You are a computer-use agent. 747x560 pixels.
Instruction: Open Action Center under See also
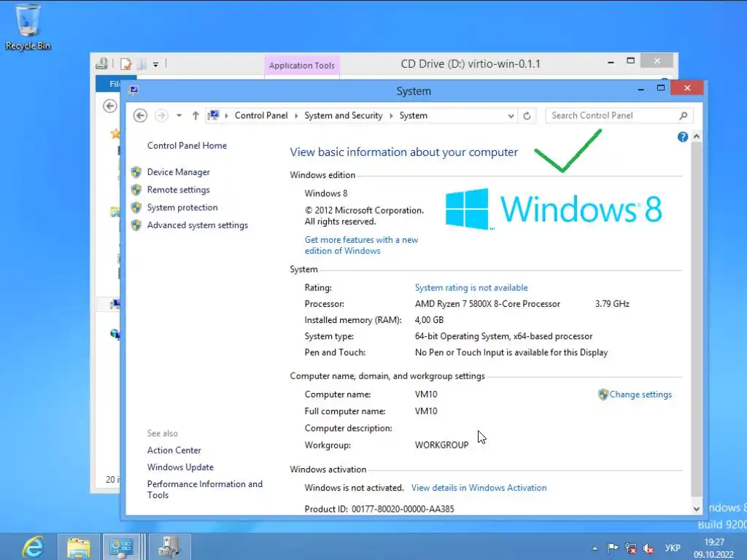tap(174, 450)
